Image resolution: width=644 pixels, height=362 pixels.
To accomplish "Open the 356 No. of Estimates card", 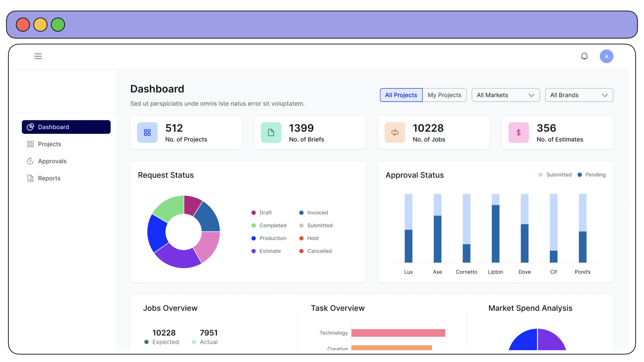I will [557, 133].
